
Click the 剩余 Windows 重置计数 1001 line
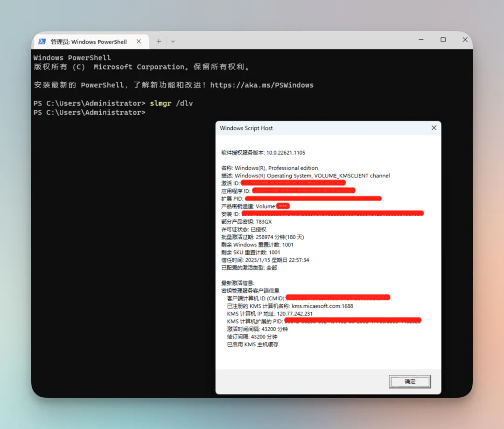point(257,245)
